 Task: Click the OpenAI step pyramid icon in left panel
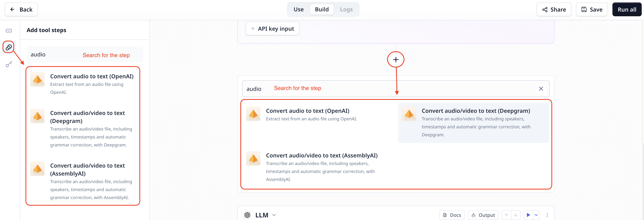click(x=37, y=79)
